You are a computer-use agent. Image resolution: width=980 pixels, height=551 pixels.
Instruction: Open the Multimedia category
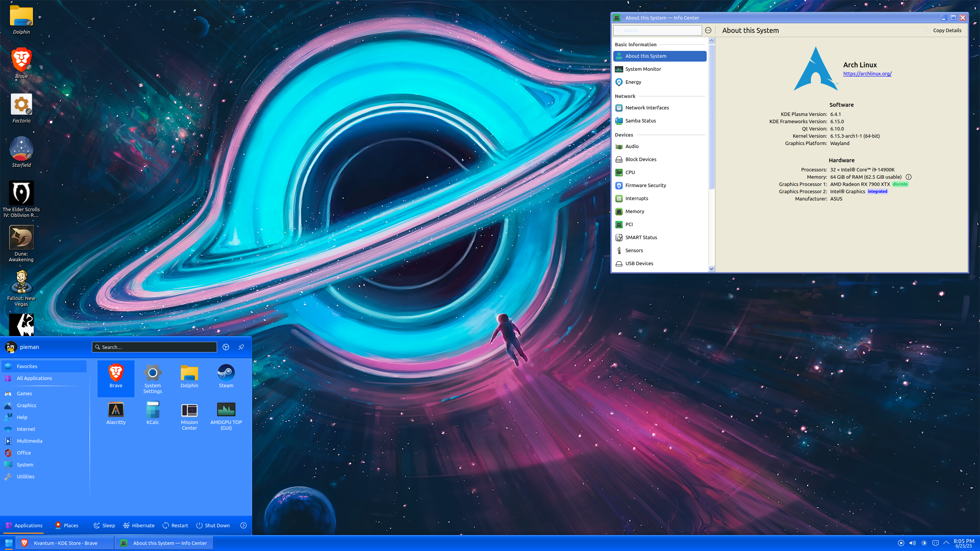(x=44, y=441)
